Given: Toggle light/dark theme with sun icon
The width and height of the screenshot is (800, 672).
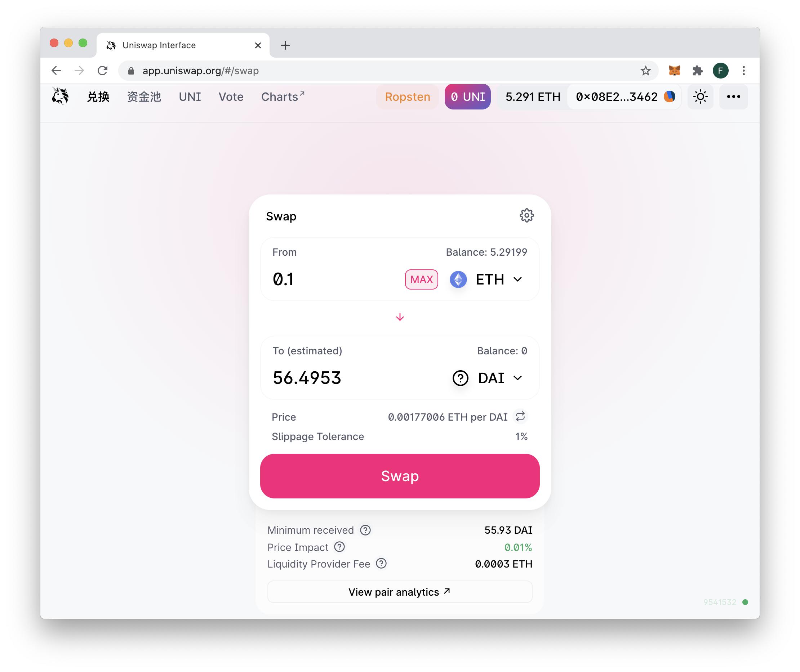Looking at the screenshot, I should [x=700, y=97].
